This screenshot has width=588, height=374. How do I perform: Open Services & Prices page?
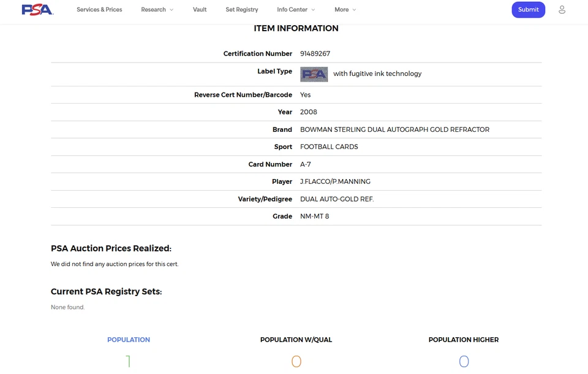pos(99,10)
